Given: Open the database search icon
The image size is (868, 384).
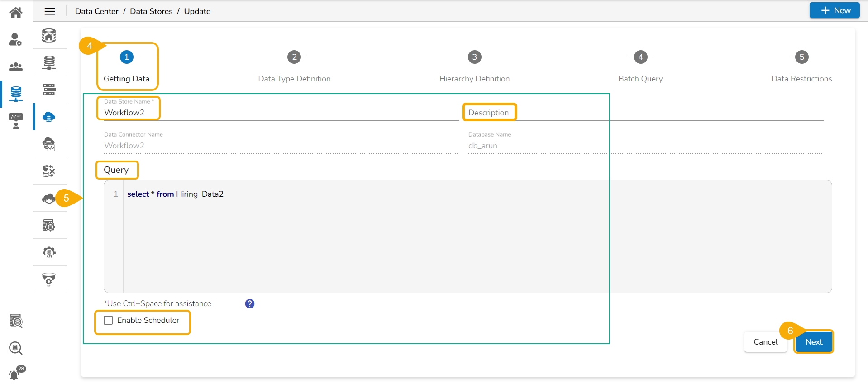Looking at the screenshot, I should [16, 348].
